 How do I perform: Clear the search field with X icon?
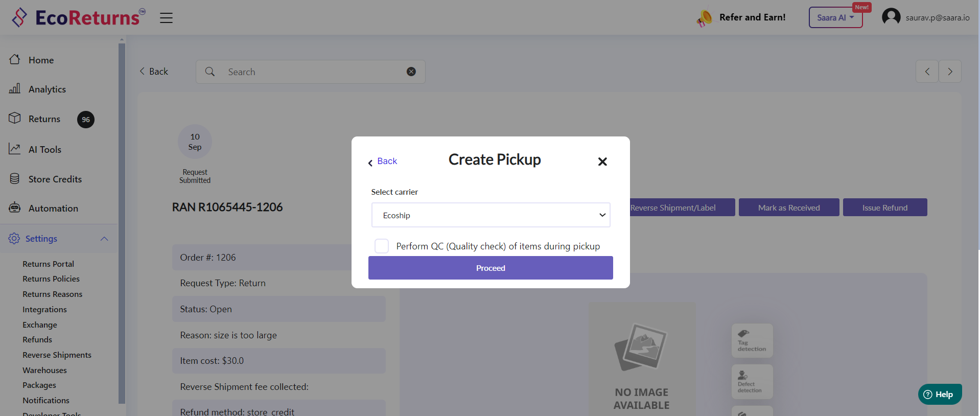coord(411,72)
